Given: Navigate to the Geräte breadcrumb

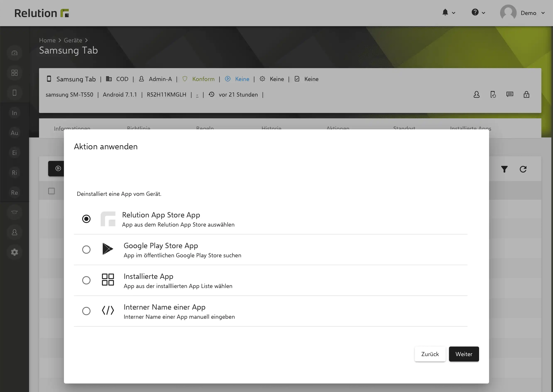Looking at the screenshot, I should (73, 40).
